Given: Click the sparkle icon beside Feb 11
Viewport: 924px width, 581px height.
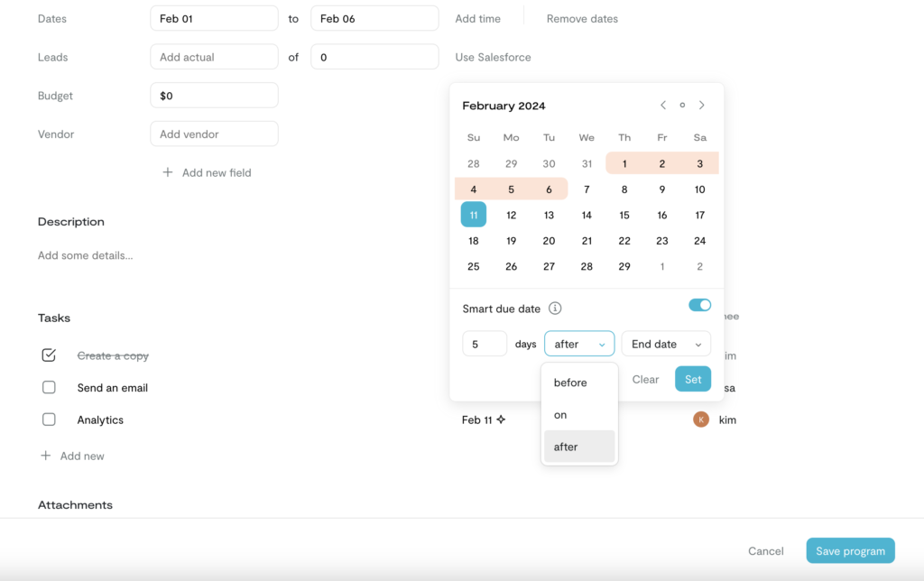Looking at the screenshot, I should coord(501,420).
